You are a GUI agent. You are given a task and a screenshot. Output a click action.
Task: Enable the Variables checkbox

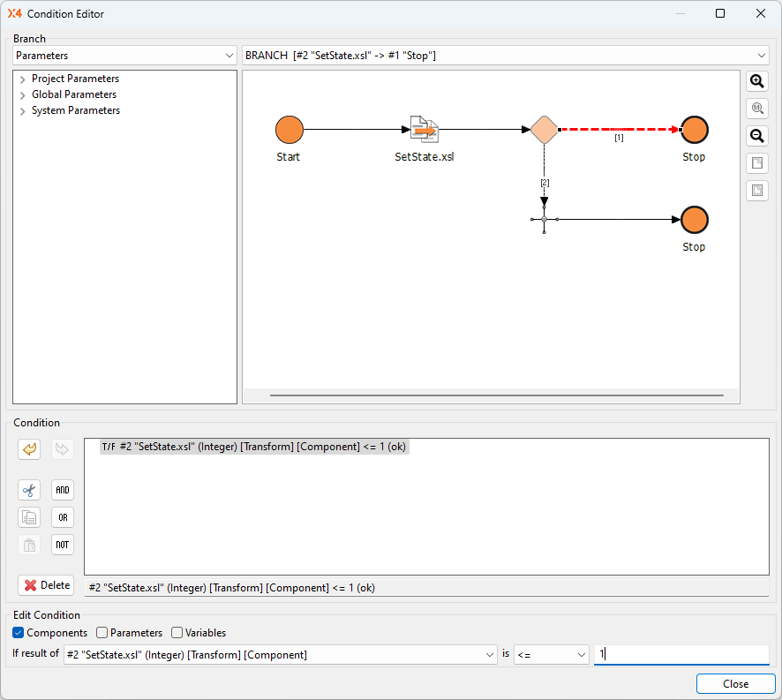[177, 633]
